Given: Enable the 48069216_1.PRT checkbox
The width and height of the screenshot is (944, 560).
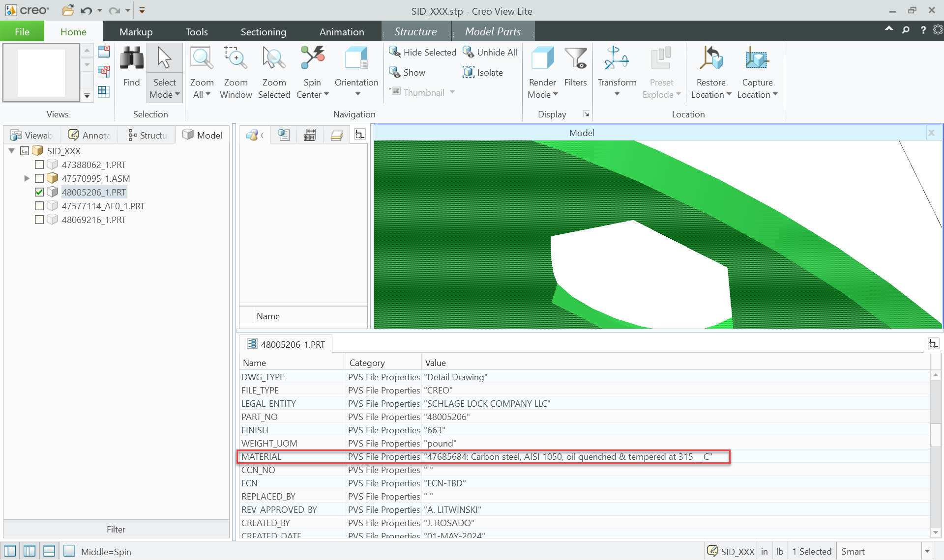Looking at the screenshot, I should pos(39,220).
